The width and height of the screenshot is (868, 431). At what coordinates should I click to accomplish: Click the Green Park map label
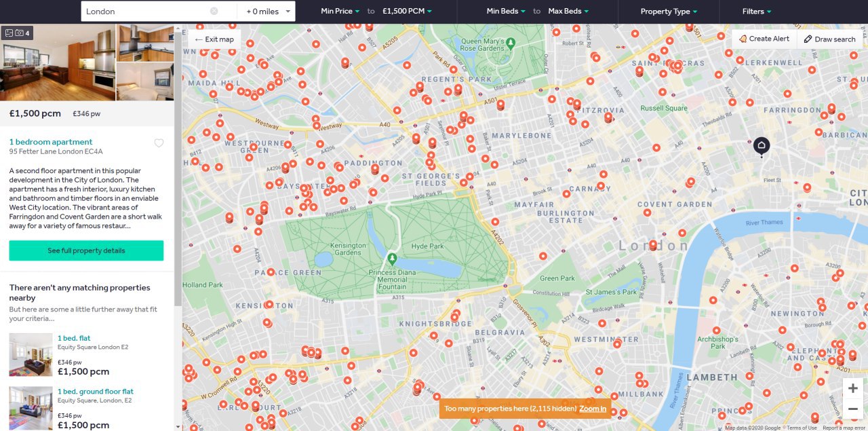coord(557,278)
